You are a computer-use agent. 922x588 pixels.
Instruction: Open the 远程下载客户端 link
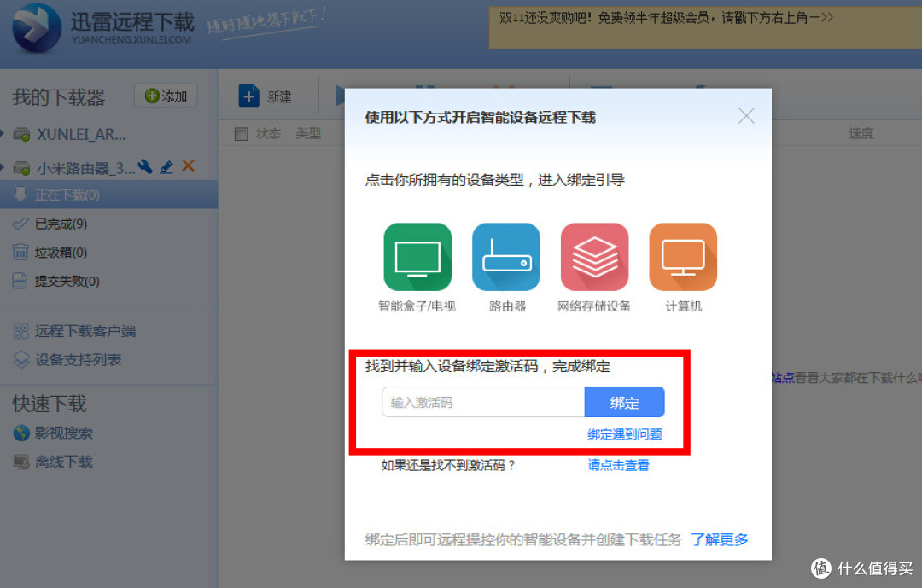[85, 331]
